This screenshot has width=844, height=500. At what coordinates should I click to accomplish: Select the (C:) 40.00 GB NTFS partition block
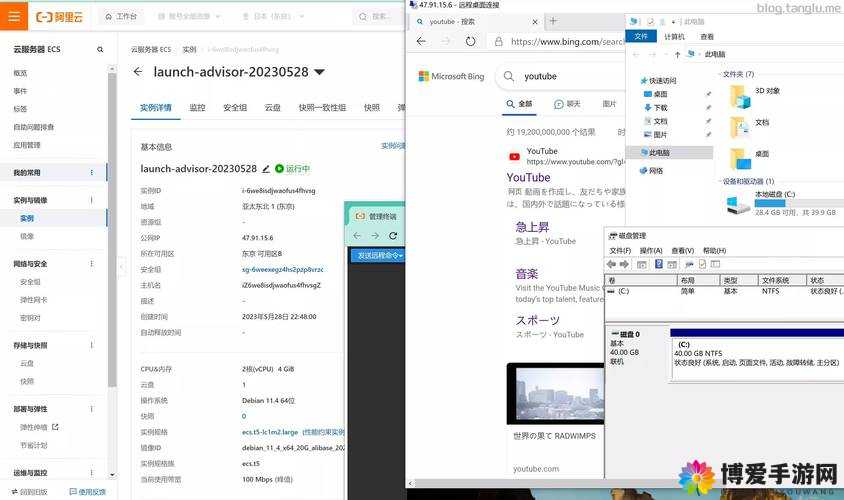[x=756, y=354]
